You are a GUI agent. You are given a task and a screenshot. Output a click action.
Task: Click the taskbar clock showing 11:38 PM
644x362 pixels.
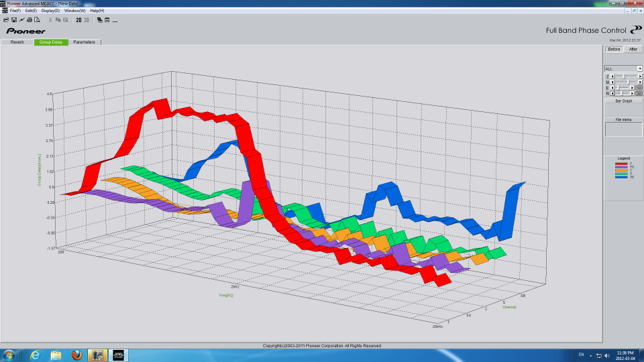625,355
